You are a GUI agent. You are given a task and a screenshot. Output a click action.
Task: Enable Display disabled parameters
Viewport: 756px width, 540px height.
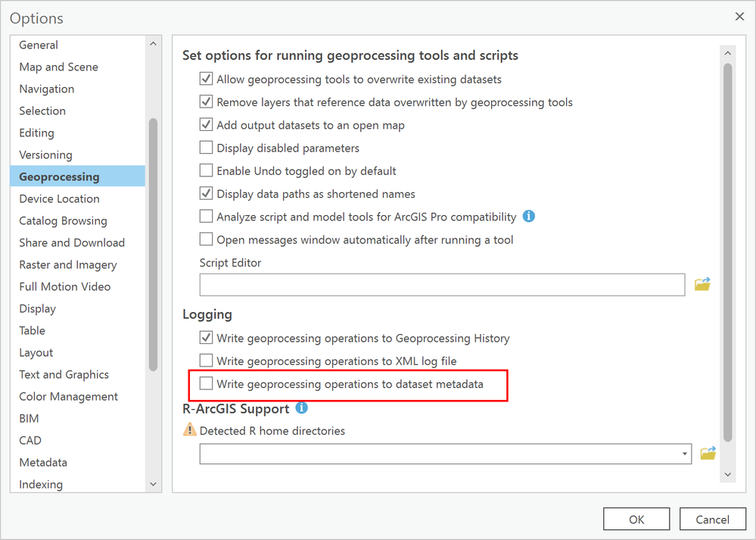click(x=206, y=148)
